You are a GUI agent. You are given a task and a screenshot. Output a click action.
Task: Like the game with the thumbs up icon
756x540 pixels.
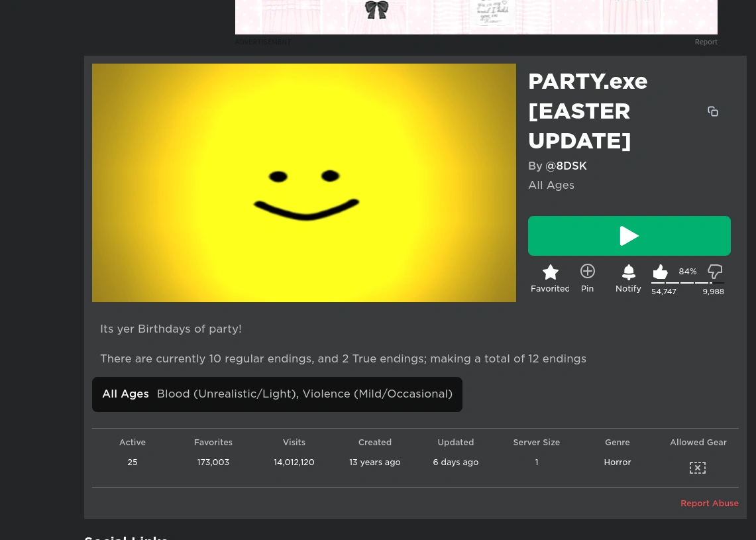[660, 272]
